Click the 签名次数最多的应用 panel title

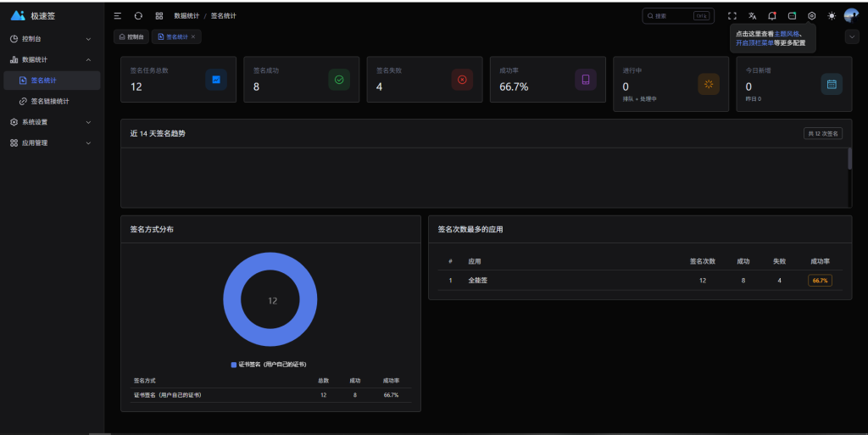pos(470,229)
